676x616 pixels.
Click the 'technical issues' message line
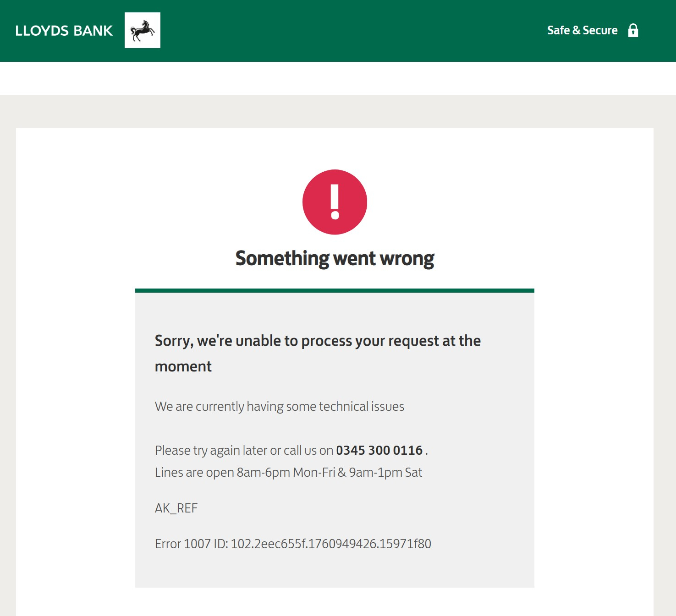(x=279, y=406)
